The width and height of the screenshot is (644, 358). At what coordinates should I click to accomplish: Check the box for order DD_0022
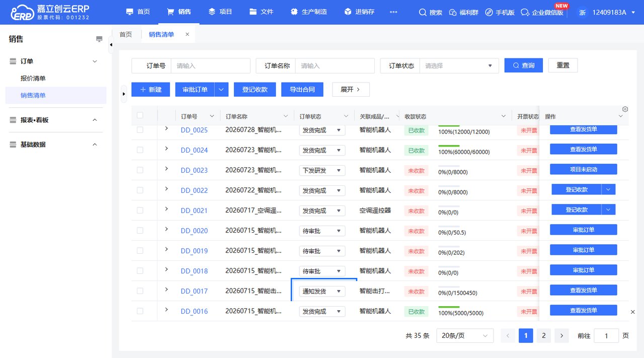(140, 190)
